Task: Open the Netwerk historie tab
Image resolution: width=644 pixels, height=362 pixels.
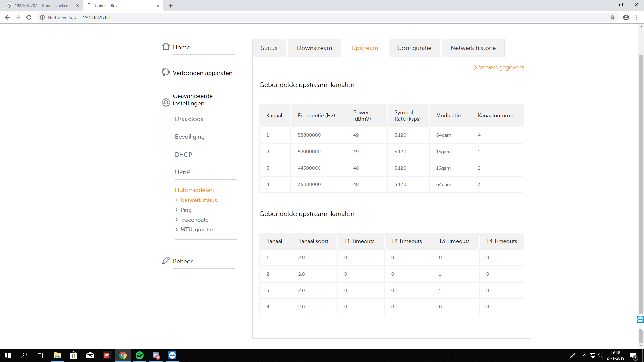Action: (x=473, y=48)
